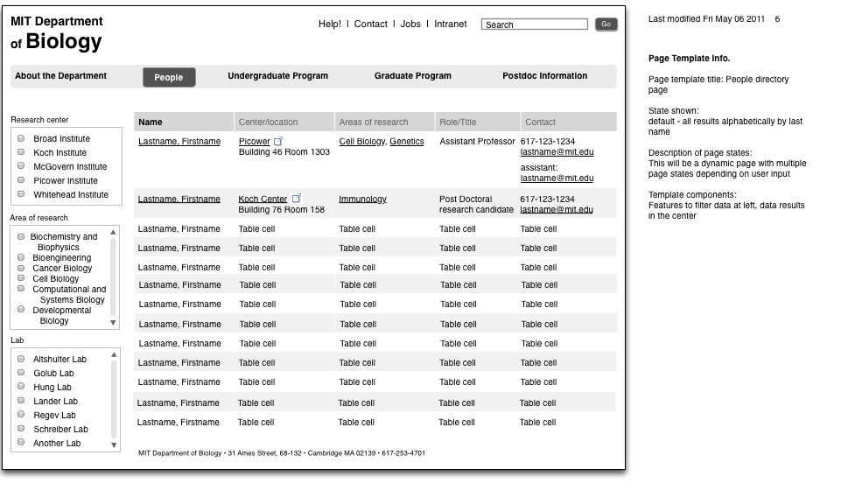Open the Genetics research link
Viewport: 862px width, 504px height.
click(x=407, y=141)
